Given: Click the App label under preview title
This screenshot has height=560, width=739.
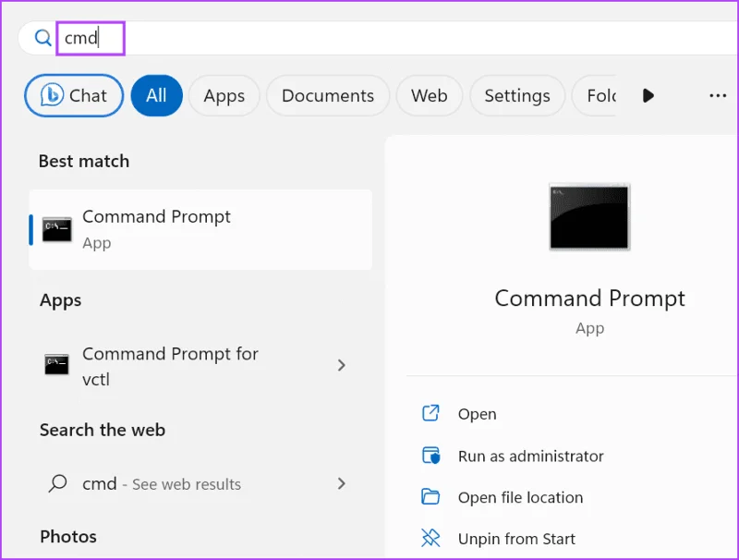Looking at the screenshot, I should tap(589, 328).
